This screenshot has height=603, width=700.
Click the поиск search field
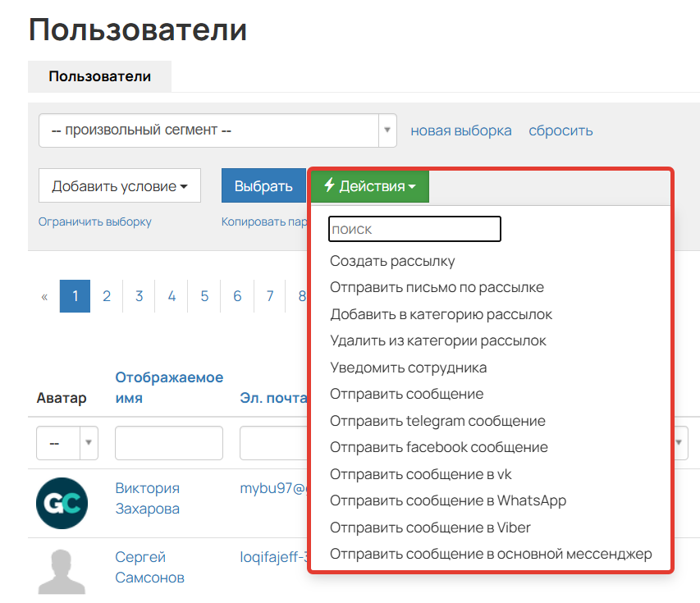[414, 229]
